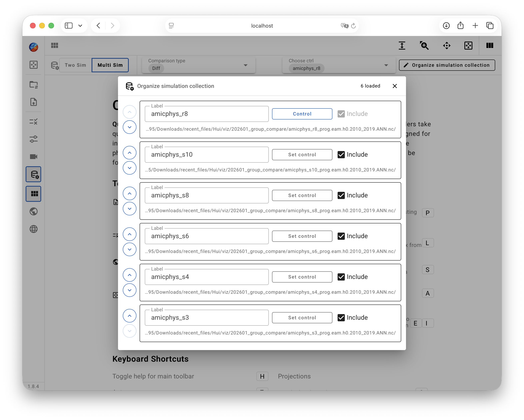Set amicphys_s10 as control
Screen dimensions: 524x420
(302, 154)
